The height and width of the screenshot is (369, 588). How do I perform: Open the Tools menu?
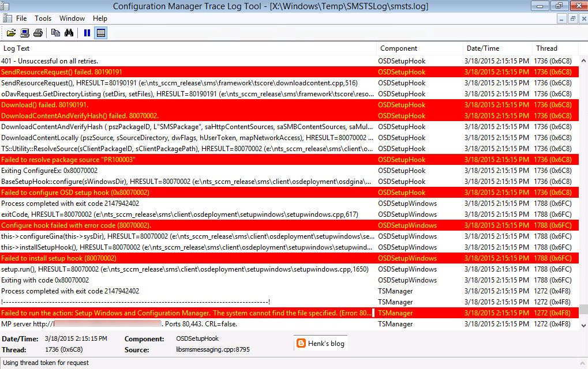pos(43,18)
